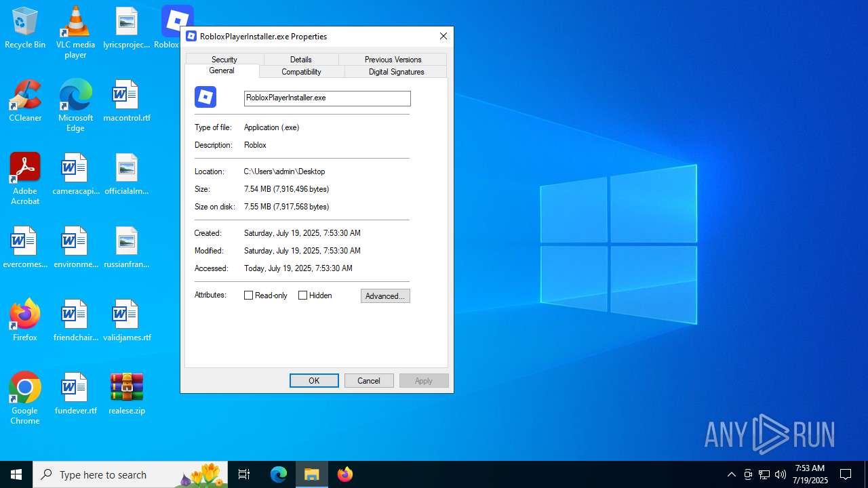The width and height of the screenshot is (868, 488).
Task: Select the lyricsproject image file icon
Action: pos(126,28)
